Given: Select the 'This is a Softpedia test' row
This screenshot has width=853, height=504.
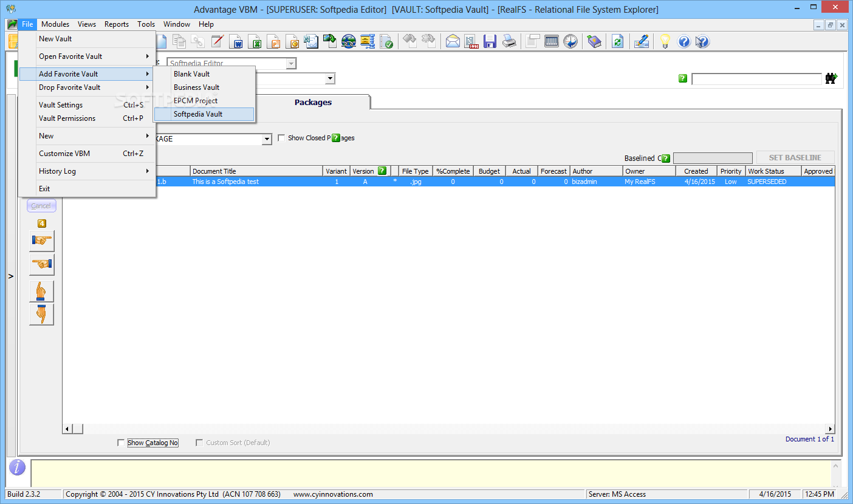Looking at the screenshot, I should tap(448, 182).
